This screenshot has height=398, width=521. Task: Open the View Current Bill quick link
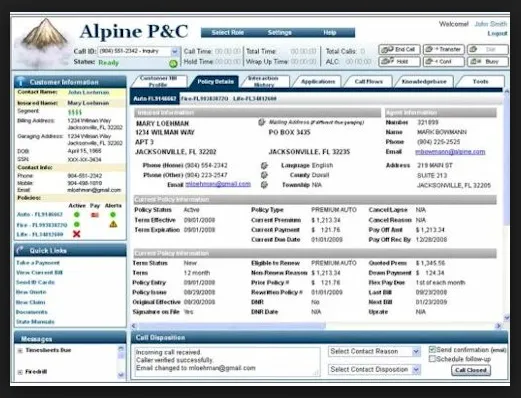pyautogui.click(x=39, y=272)
